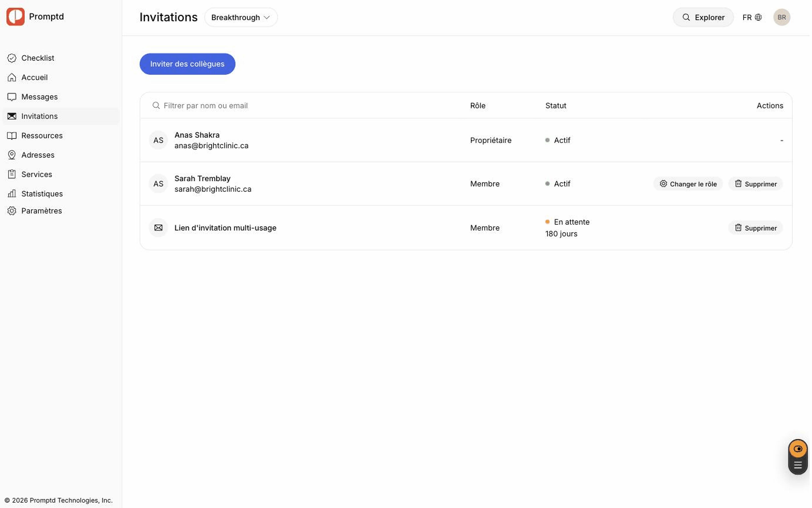
Task: Expand the Breakthrough workspace dropdown
Action: (x=241, y=18)
